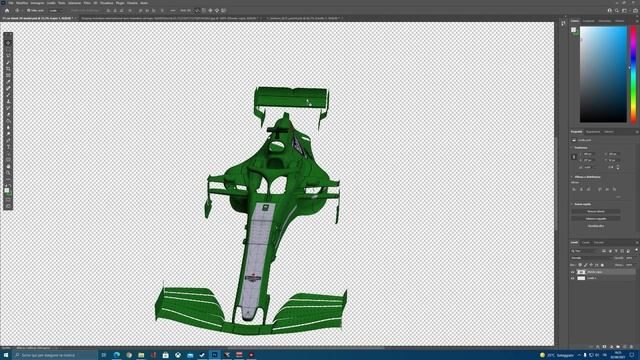Click more options ellipsis in options bar
Image resolution: width=640 pixels, height=360 pixels.
(x=173, y=11)
